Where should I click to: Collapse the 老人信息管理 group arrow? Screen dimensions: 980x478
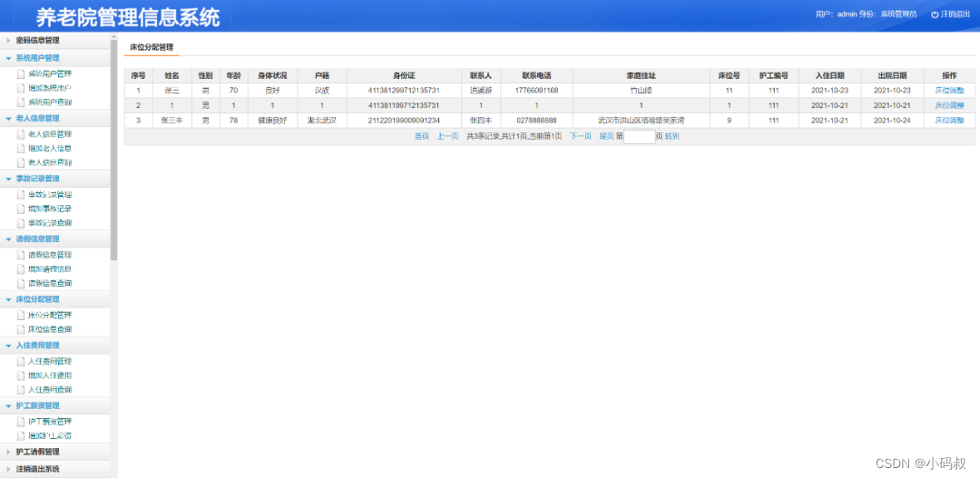8,118
